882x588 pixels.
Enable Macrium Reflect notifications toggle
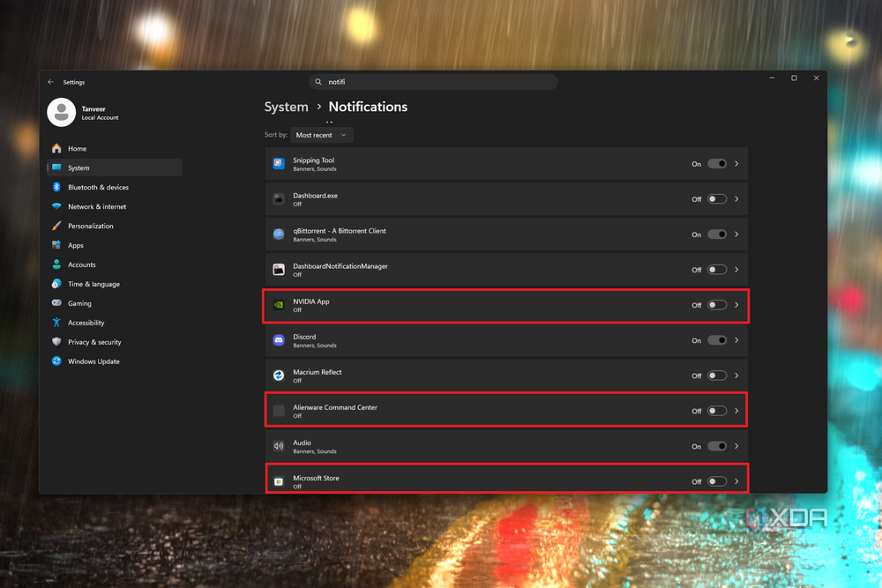pyautogui.click(x=716, y=376)
